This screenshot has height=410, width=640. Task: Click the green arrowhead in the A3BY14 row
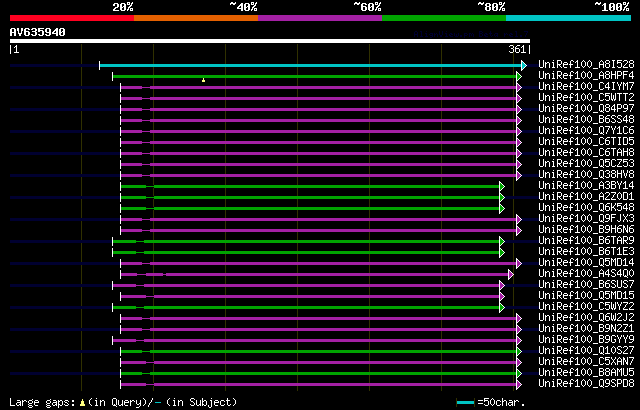[502, 186]
